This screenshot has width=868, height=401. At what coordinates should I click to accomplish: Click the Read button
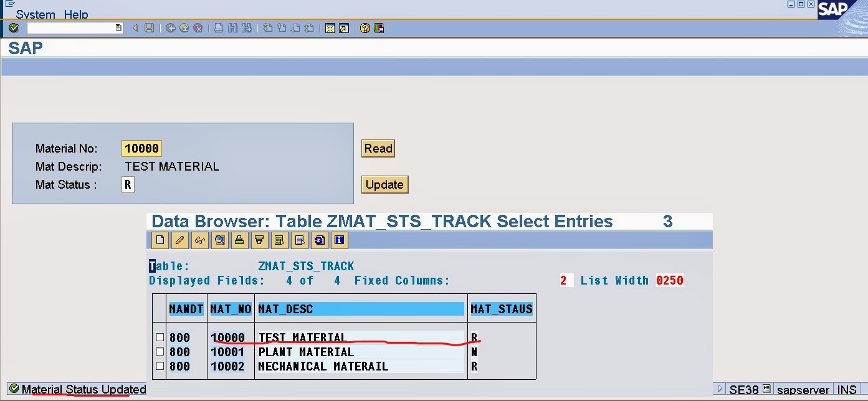[x=378, y=148]
